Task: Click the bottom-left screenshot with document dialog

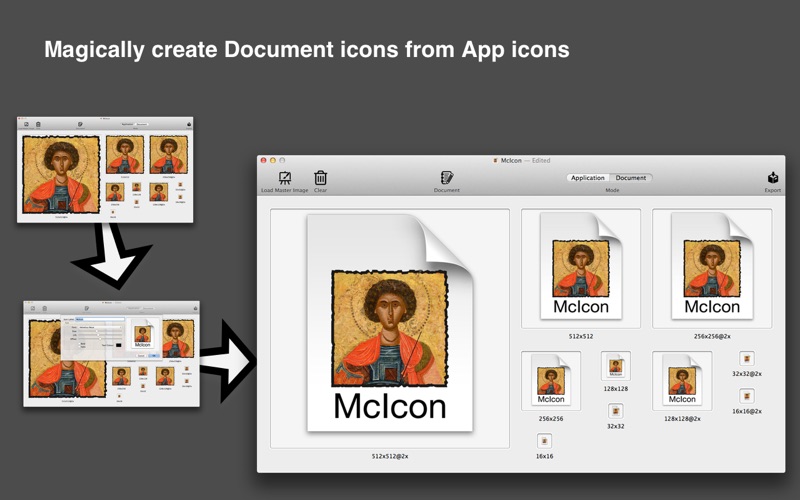Action: coord(111,354)
